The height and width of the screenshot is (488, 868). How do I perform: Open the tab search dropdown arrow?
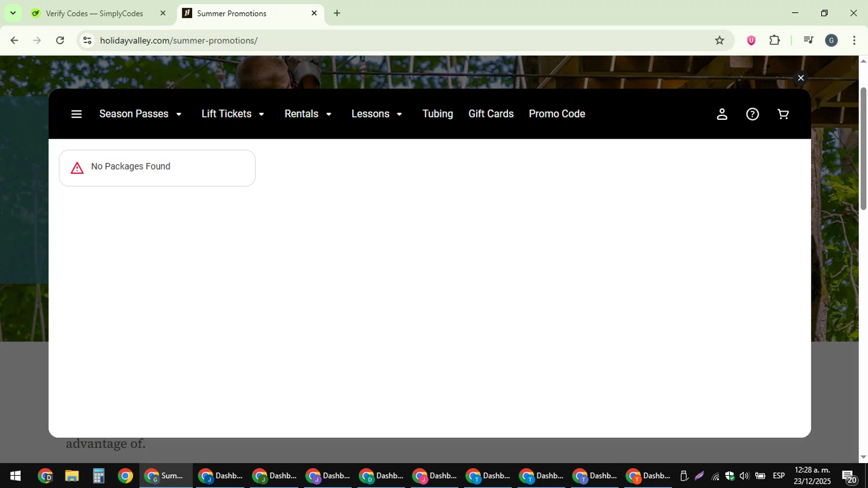click(x=13, y=13)
